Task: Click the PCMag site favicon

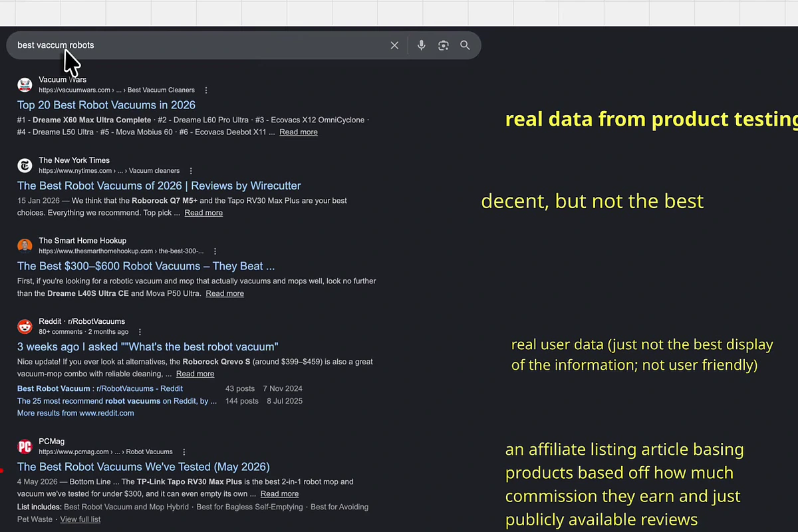Action: [25, 446]
